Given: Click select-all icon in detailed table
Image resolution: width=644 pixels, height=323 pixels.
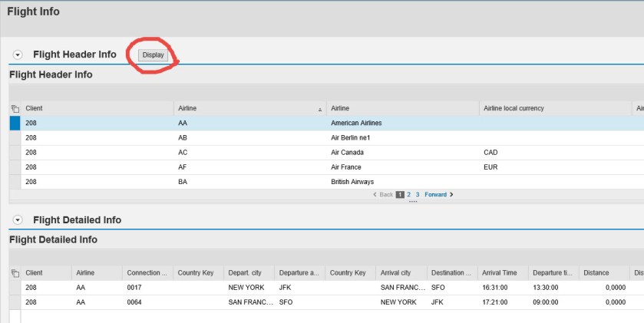Looking at the screenshot, I should [15, 273].
